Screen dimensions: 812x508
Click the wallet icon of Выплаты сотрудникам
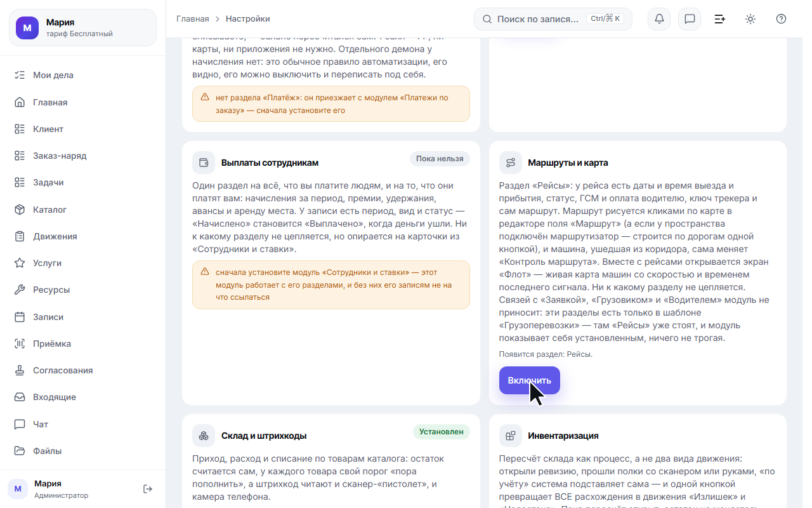[204, 163]
